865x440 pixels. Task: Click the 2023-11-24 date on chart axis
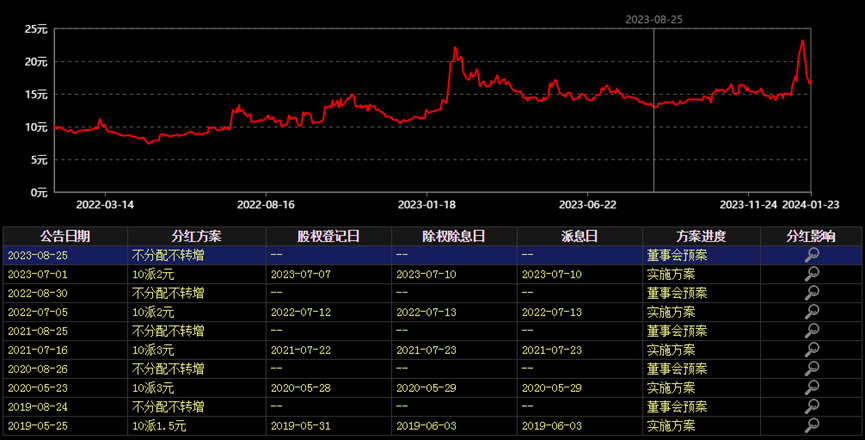click(749, 205)
